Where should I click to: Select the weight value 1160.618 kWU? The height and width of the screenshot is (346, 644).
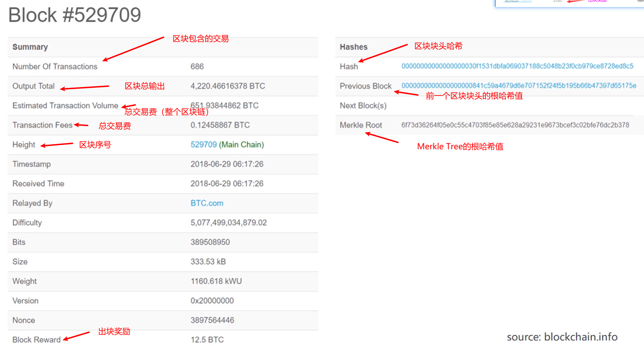tap(216, 281)
